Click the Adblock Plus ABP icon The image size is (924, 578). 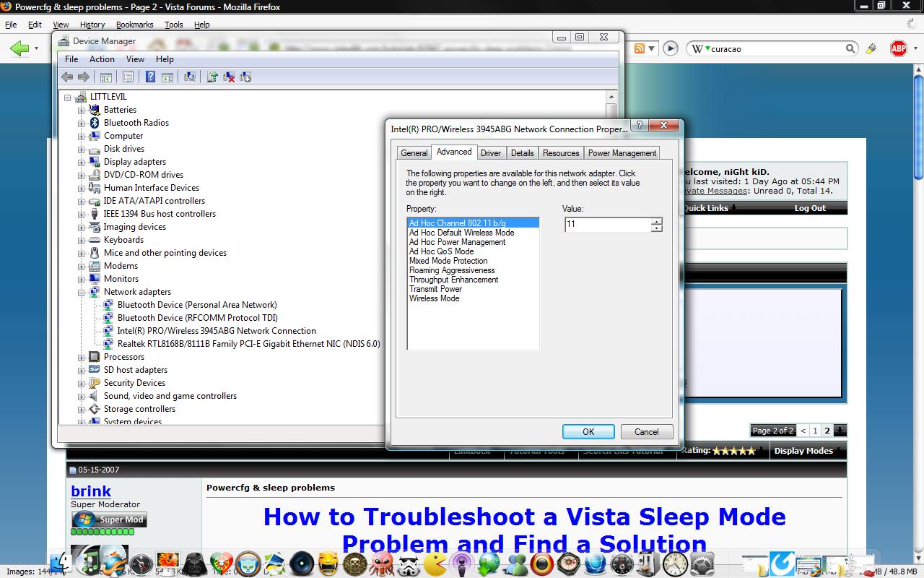pyautogui.click(x=899, y=48)
